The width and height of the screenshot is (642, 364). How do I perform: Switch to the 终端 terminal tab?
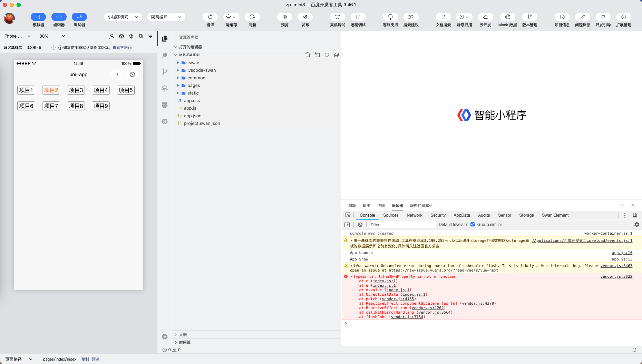click(381, 206)
